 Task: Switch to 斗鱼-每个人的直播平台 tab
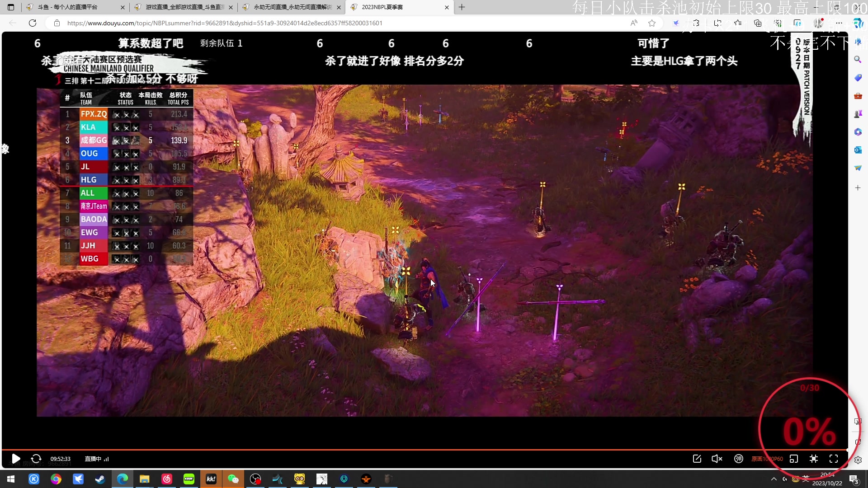(75, 7)
